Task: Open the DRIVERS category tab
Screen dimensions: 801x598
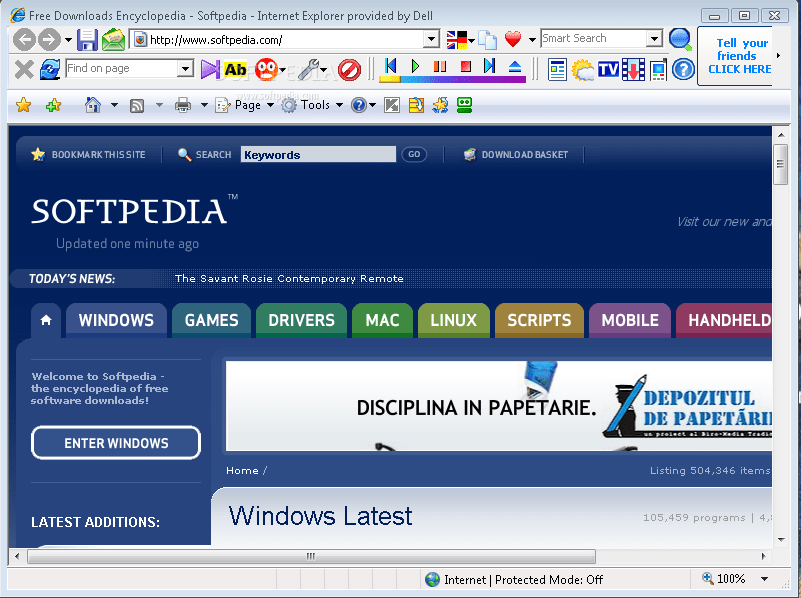Action: coord(301,320)
